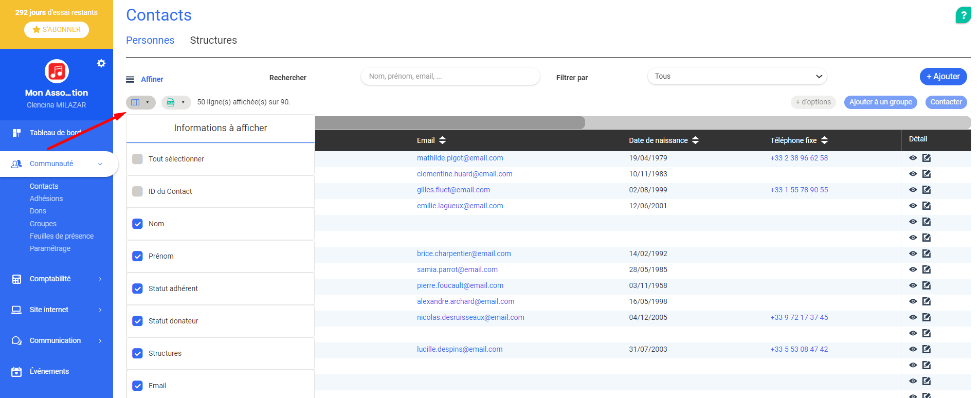Uncheck the Structures column checkbox

pos(137,353)
